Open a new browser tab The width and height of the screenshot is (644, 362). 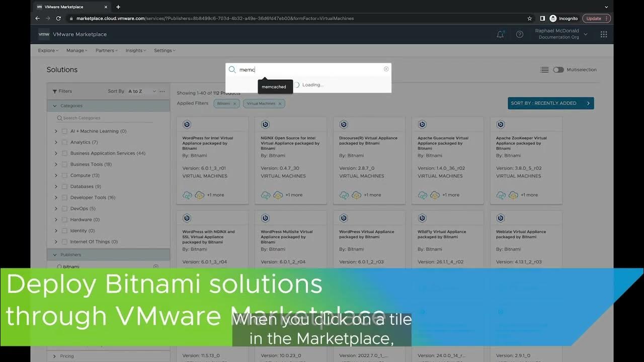pos(118,7)
